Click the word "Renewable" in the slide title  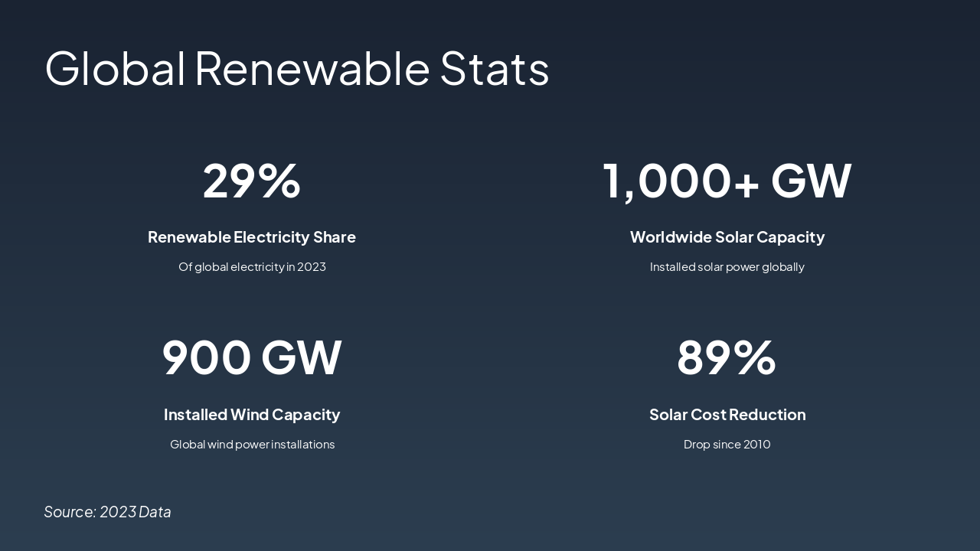(312, 68)
